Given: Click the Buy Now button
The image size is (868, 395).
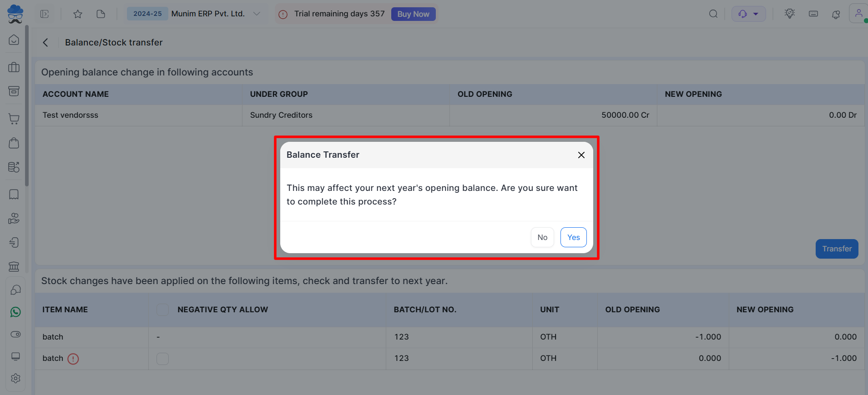Looking at the screenshot, I should 413,14.
